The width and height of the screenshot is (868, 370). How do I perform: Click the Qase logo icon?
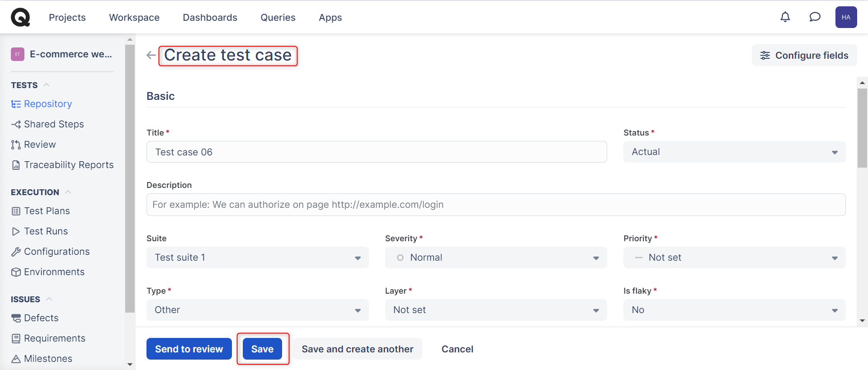point(20,17)
